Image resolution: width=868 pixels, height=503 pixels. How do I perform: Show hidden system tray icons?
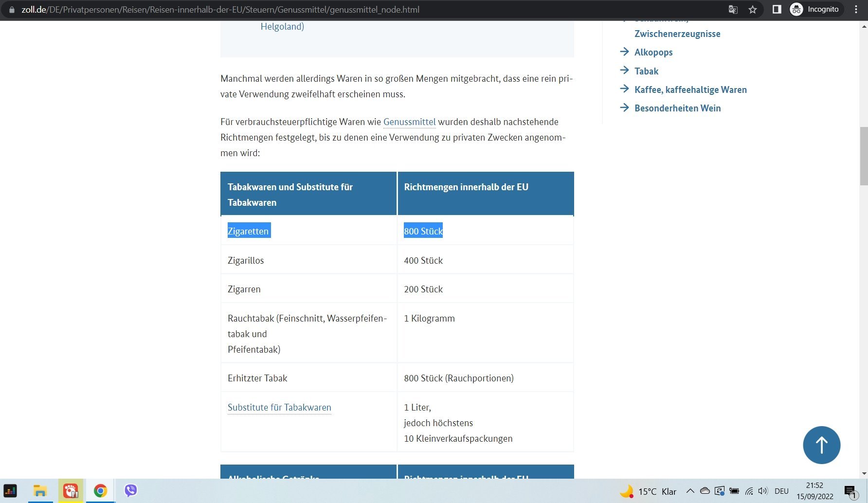pyautogui.click(x=690, y=491)
